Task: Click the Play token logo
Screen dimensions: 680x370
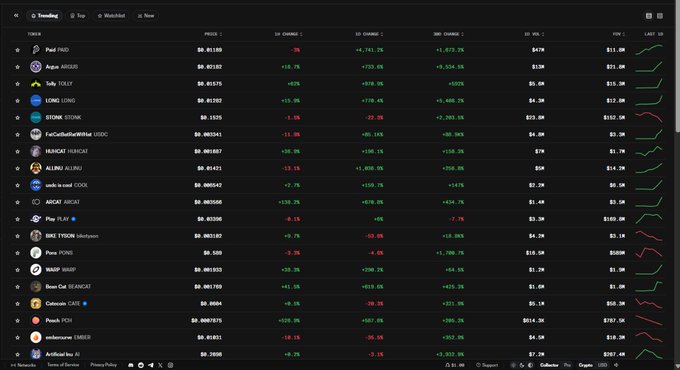Action: click(x=36, y=219)
